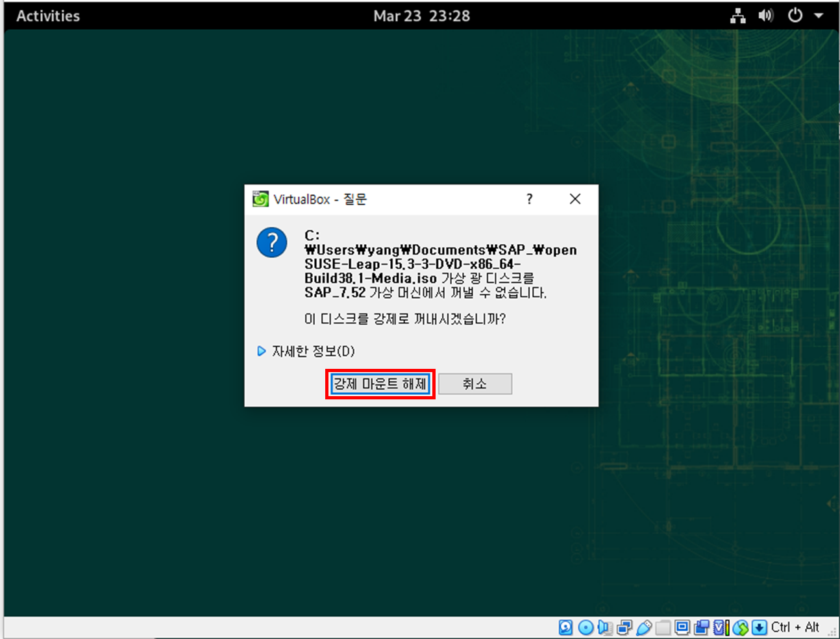
Task: Click the 강제 마운트 해제 button
Action: pos(380,384)
